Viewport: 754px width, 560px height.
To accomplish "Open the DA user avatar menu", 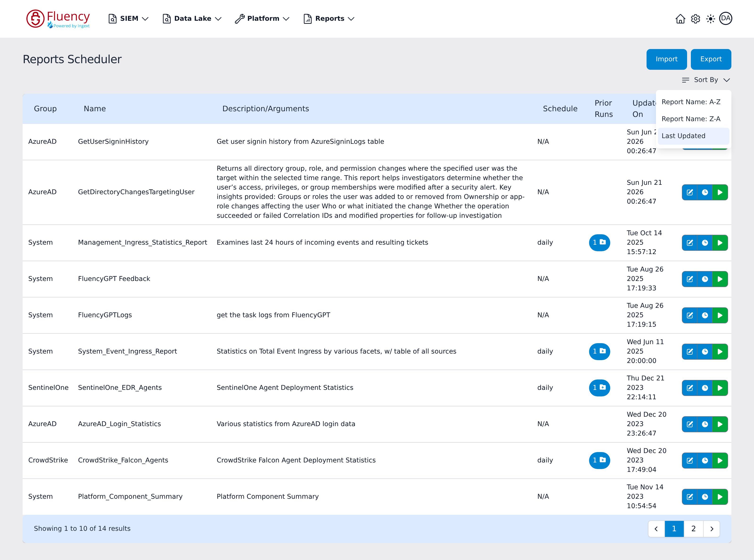I will pos(725,18).
